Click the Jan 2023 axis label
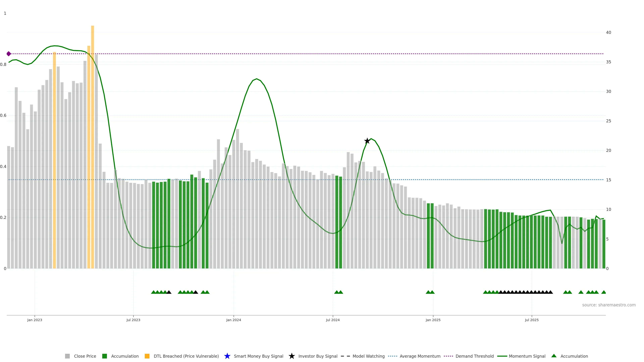Screen dimensions: 644x362 [35, 320]
